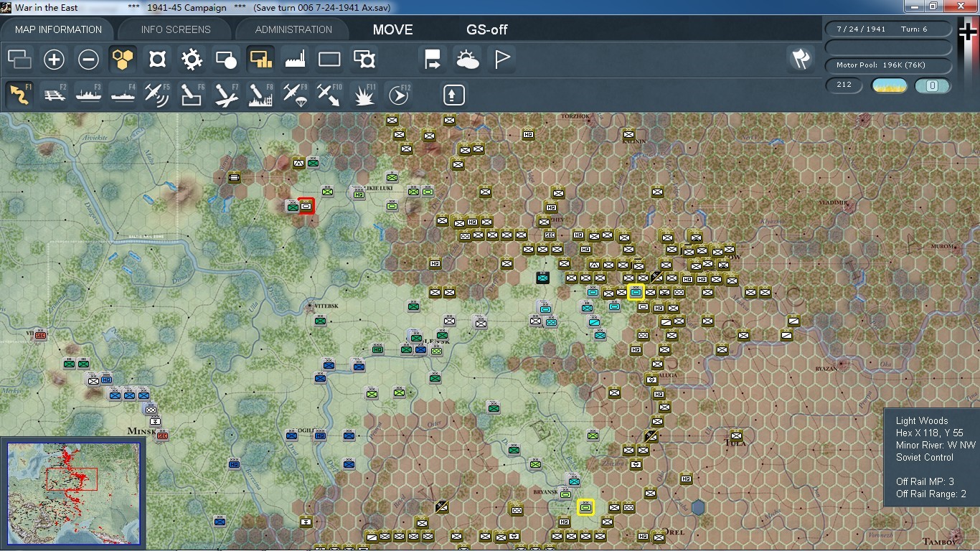This screenshot has height=551, width=980.
Task: Click the MOVE mode label
Action: 392,29
